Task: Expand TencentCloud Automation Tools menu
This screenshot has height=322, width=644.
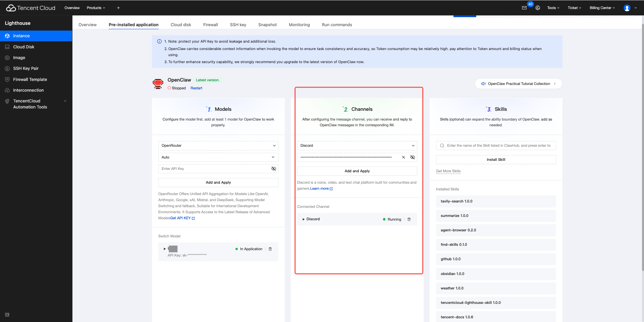Action: point(65,101)
